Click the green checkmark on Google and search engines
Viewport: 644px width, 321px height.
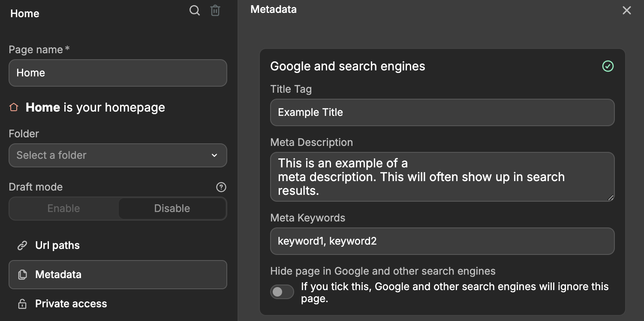(x=608, y=66)
